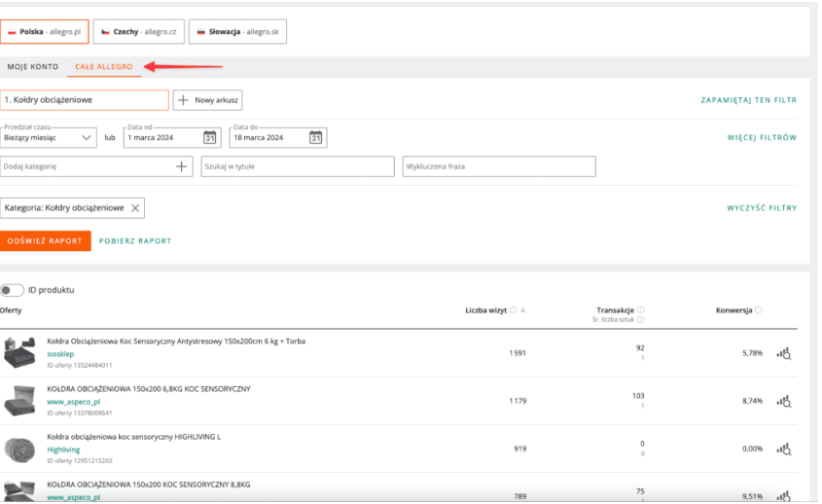Click plus icon in Dodaj kategorię field
Screen dimensions: 822x504
181,166
